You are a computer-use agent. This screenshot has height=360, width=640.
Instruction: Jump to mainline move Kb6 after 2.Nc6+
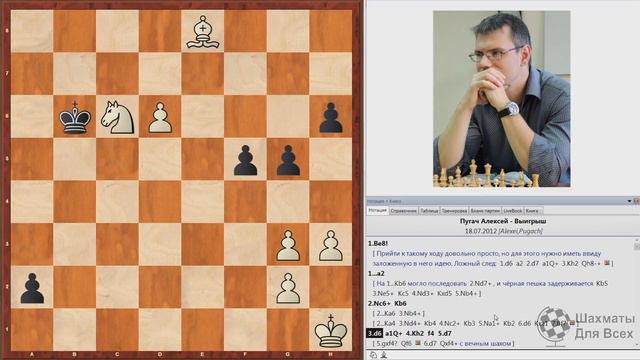tap(400, 303)
